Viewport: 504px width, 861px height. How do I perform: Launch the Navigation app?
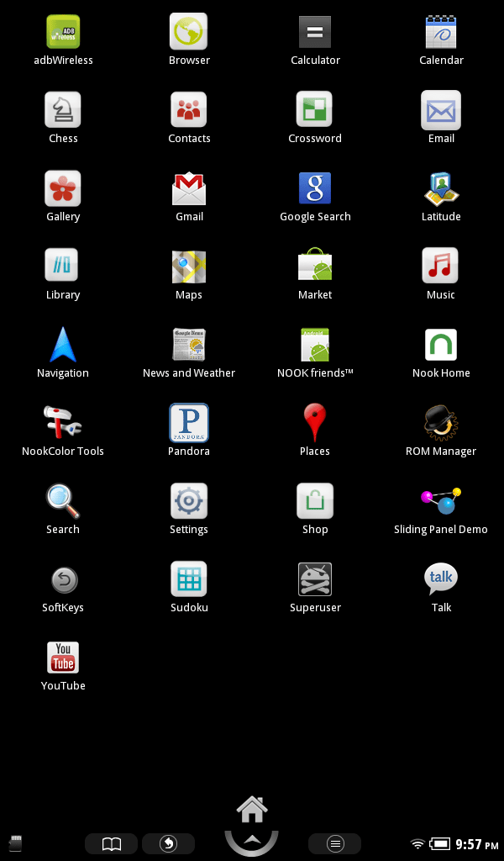63,344
